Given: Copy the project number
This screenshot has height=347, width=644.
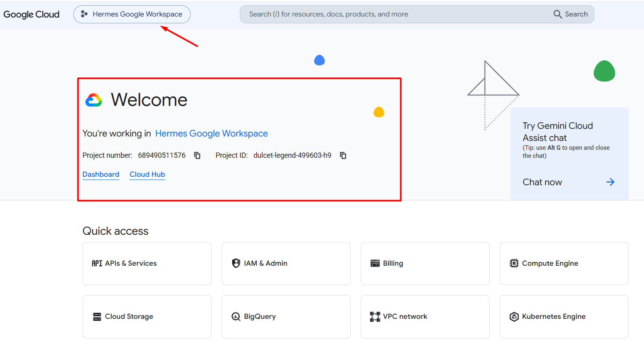Looking at the screenshot, I should point(197,155).
